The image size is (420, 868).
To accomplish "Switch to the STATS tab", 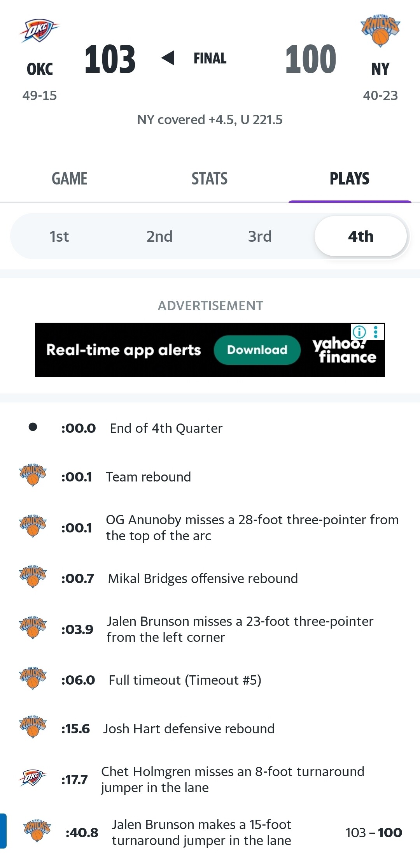I will [x=210, y=179].
